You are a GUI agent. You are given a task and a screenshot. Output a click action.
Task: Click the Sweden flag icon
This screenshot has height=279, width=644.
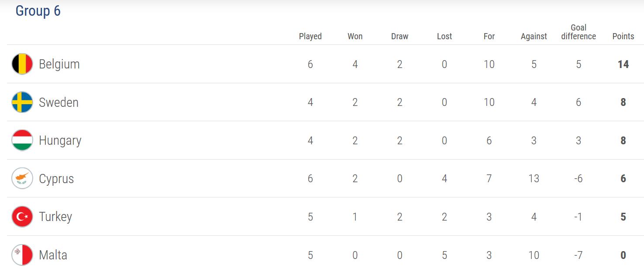click(x=22, y=102)
